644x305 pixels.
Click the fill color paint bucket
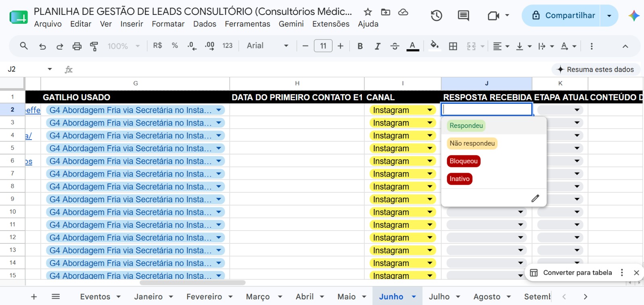(434, 46)
